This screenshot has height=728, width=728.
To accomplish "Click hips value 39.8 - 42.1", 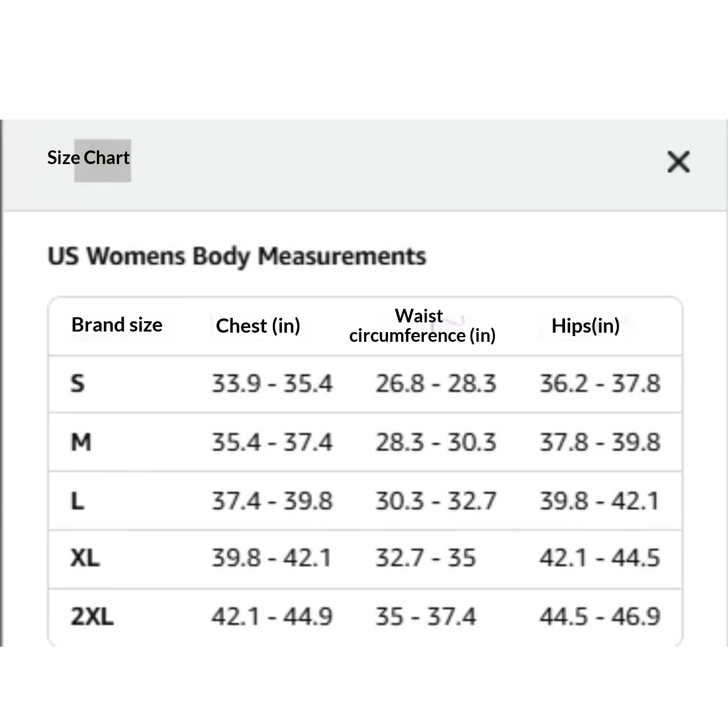I will pyautogui.click(x=599, y=501).
